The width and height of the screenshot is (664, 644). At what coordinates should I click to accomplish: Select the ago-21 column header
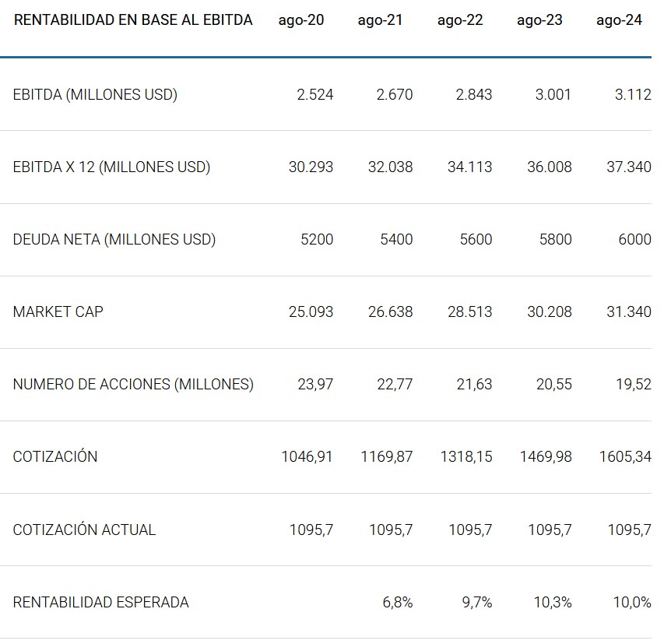pos(381,20)
